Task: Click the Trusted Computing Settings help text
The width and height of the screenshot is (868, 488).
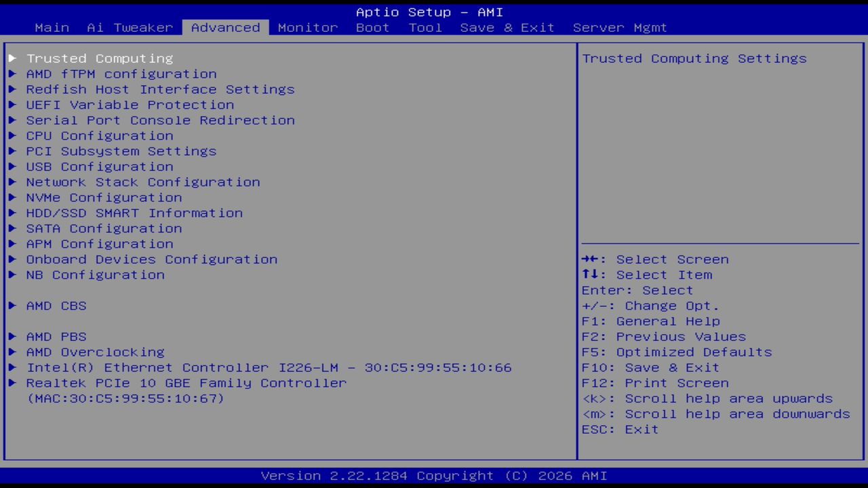Action: [694, 58]
